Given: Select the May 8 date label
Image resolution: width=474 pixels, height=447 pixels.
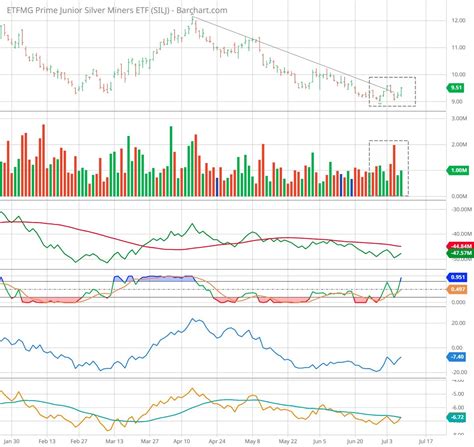Looking at the screenshot, I should pyautogui.click(x=252, y=441).
